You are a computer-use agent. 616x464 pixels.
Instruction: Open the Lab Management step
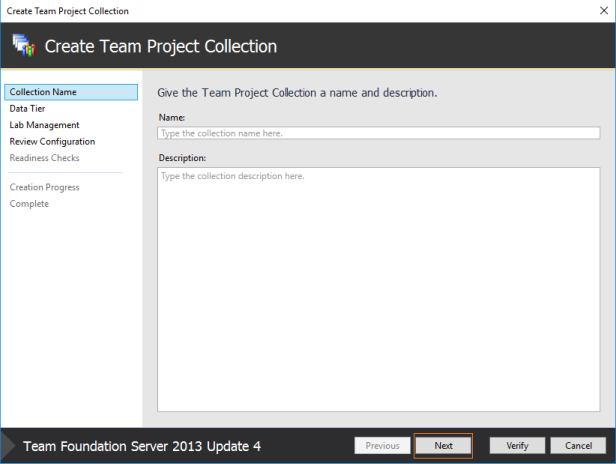(44, 125)
